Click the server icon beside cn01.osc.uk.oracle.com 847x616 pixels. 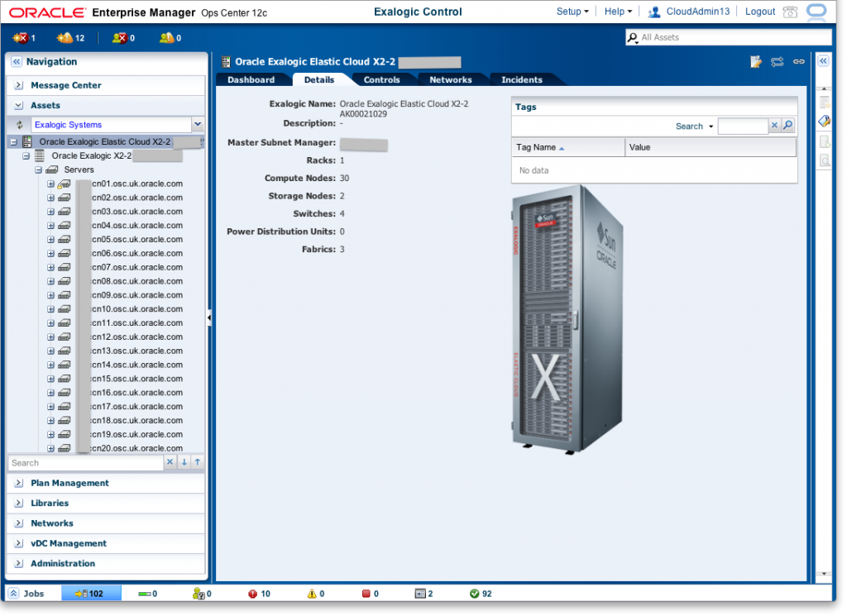click(64, 184)
